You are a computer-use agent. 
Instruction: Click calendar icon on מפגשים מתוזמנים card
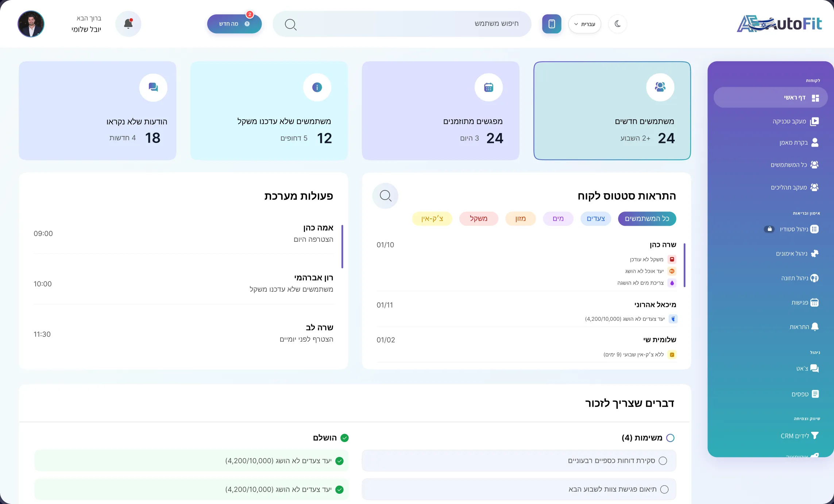click(x=489, y=87)
